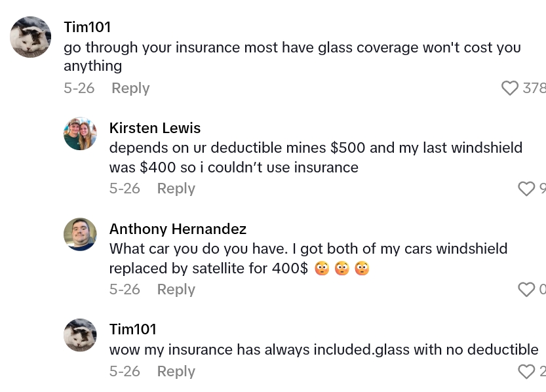546x392 pixels.
Task: Like Tim101's no deductible reply
Action: [x=526, y=372]
